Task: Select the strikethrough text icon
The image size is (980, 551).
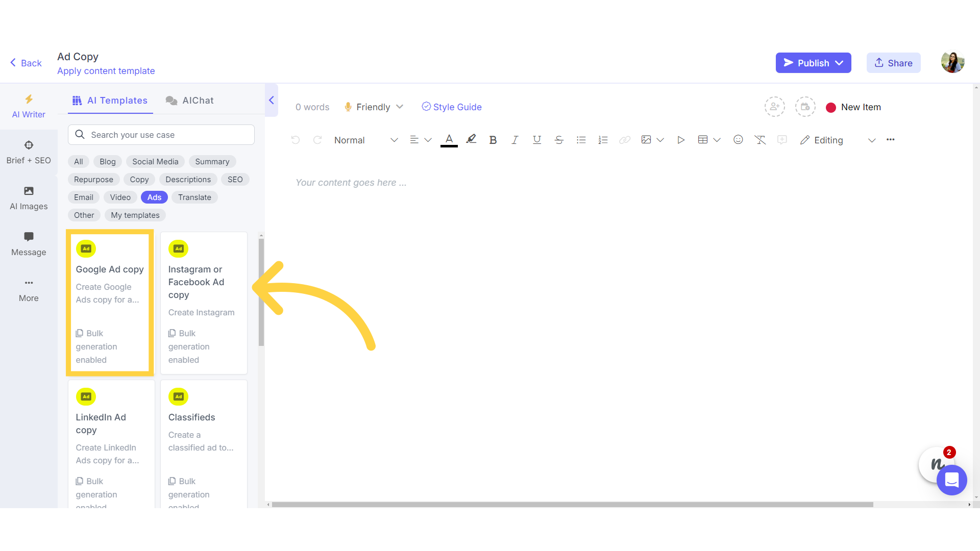Action: (559, 140)
